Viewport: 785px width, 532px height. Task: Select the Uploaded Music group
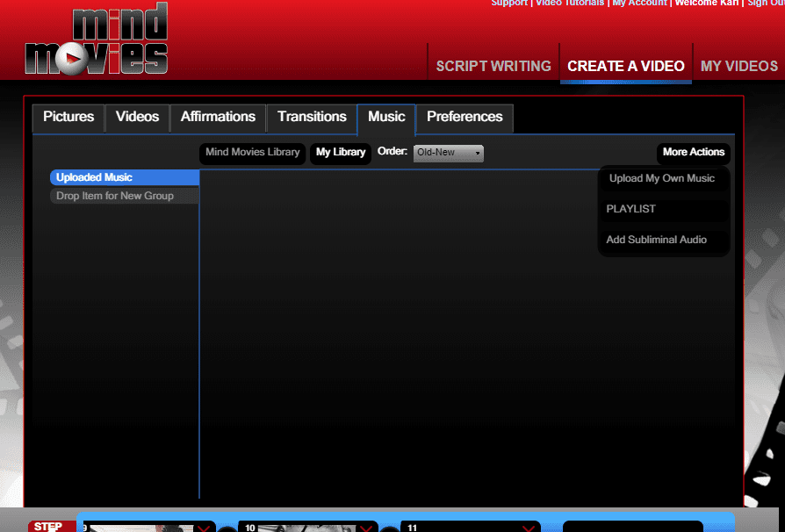pyautogui.click(x=125, y=177)
